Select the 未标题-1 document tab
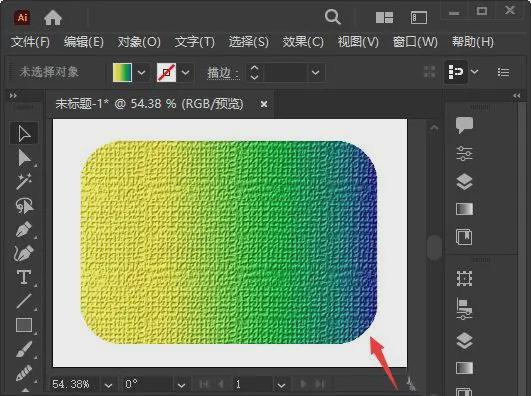This screenshot has width=531, height=396. pyautogui.click(x=149, y=104)
